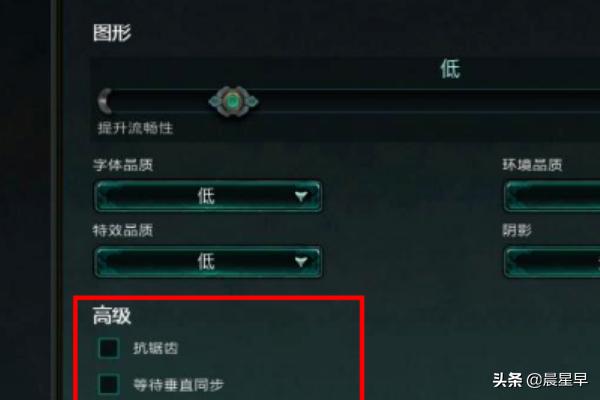Select the 图形 section heading
The width and height of the screenshot is (600, 400).
coord(112,33)
